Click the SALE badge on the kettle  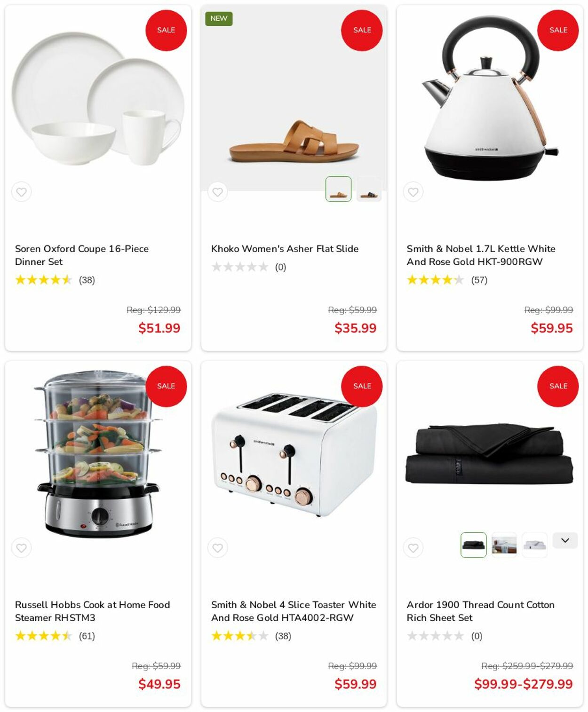point(558,30)
